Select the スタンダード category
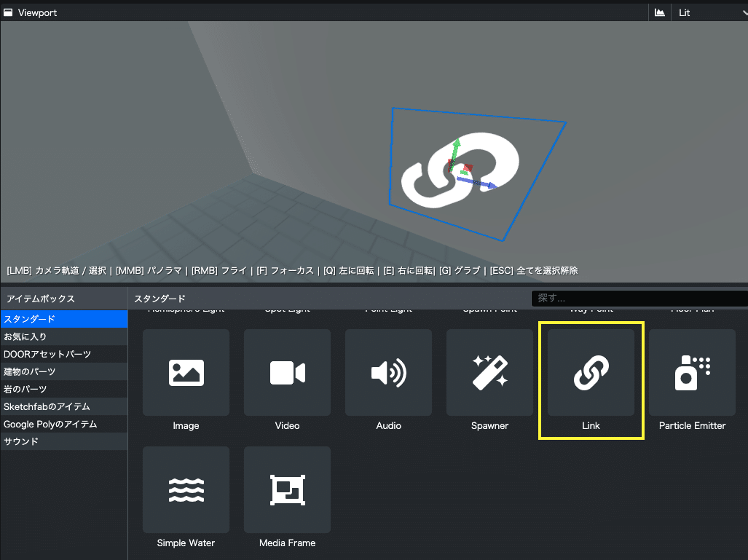The height and width of the screenshot is (560, 748). coord(64,319)
